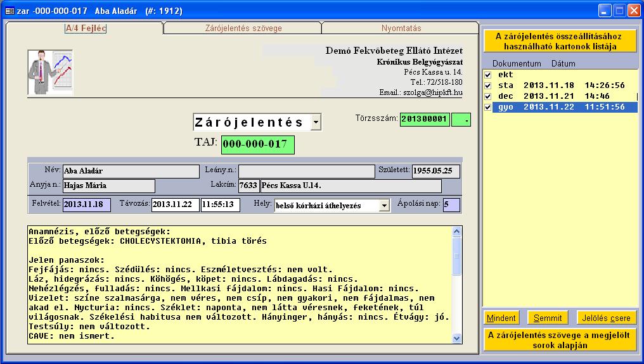Click the presenter chart logo image
644x364 pixels.
tap(50, 72)
